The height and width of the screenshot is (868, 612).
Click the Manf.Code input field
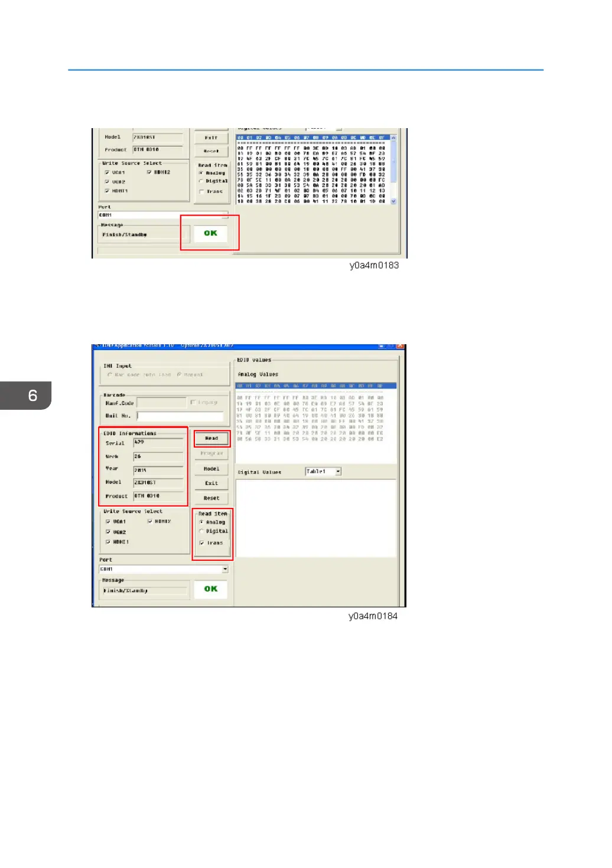(x=161, y=403)
